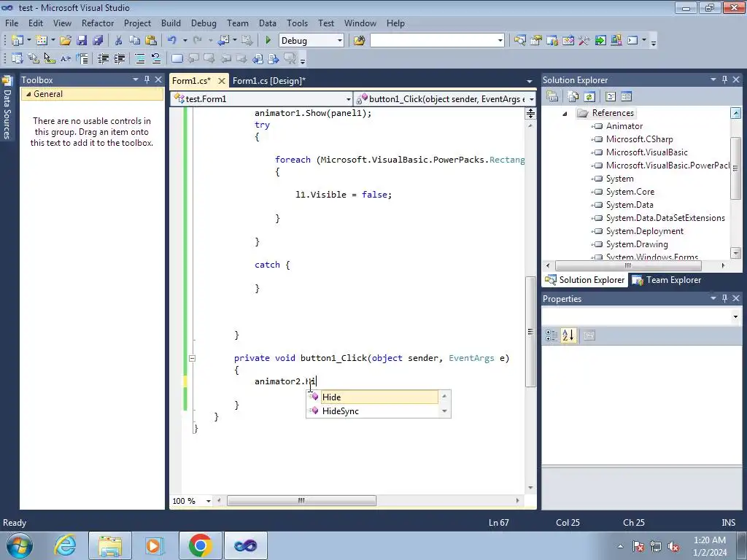The width and height of the screenshot is (747, 560).
Task: Toggle auto-hide pin on Properties panel
Action: coord(724,298)
